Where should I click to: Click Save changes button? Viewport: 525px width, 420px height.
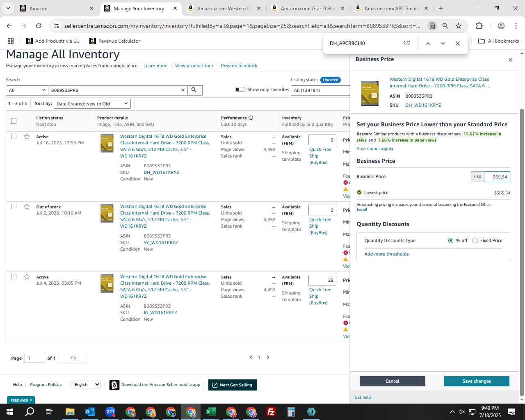(x=477, y=381)
